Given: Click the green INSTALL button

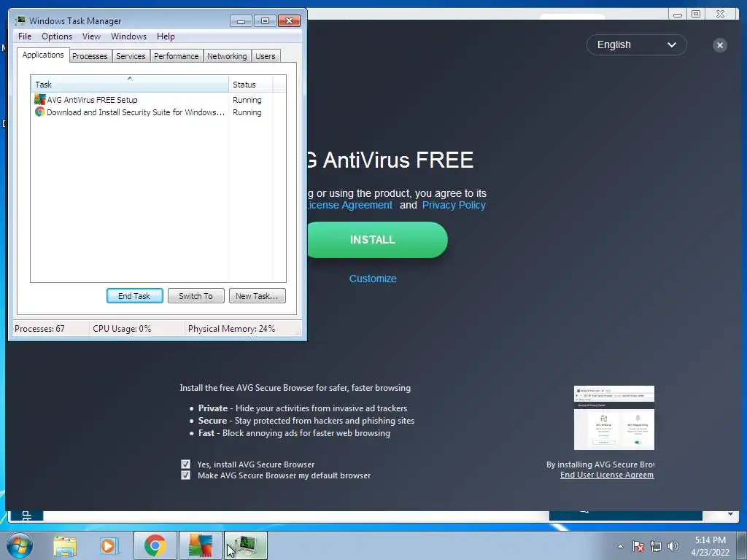Looking at the screenshot, I should point(376,239).
